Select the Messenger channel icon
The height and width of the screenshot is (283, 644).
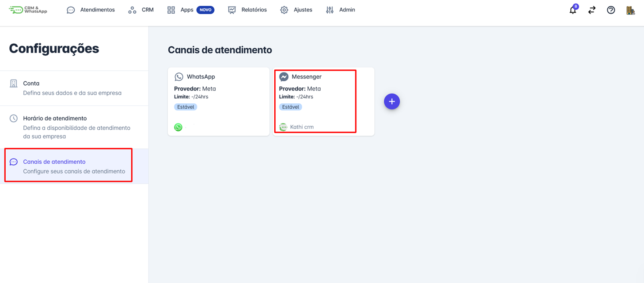click(x=284, y=76)
